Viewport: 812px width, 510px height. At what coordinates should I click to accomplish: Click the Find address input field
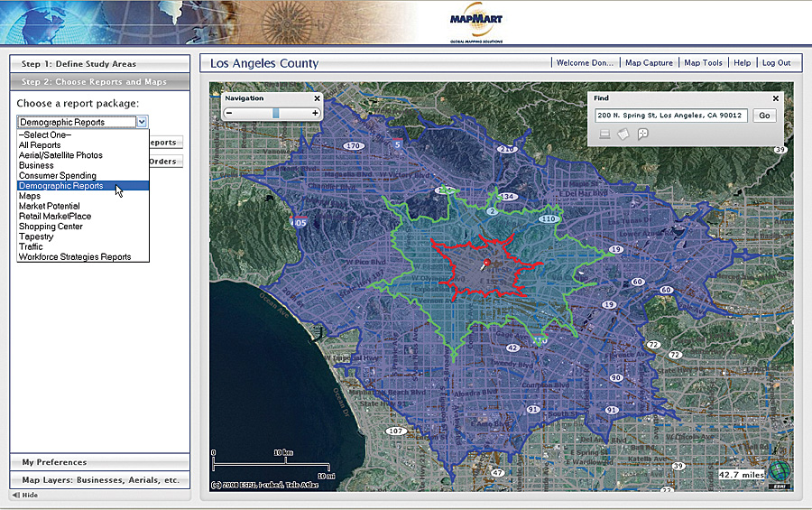coord(670,116)
